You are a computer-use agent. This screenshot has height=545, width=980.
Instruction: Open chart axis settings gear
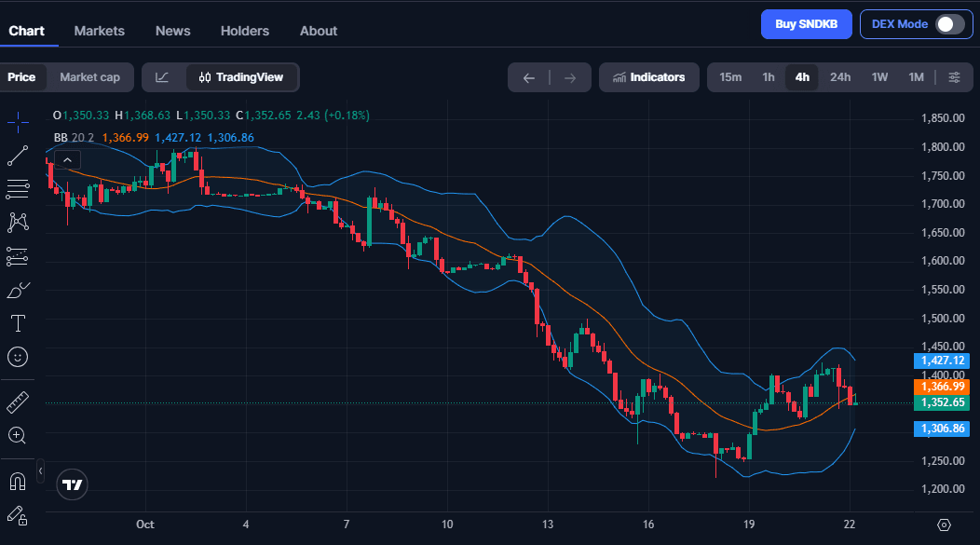[x=945, y=525]
